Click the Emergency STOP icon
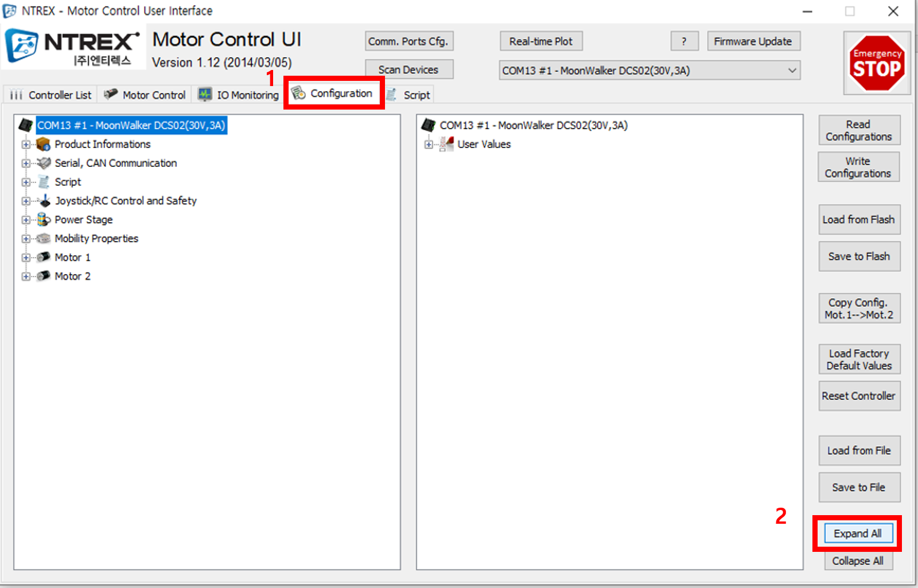 (876, 63)
